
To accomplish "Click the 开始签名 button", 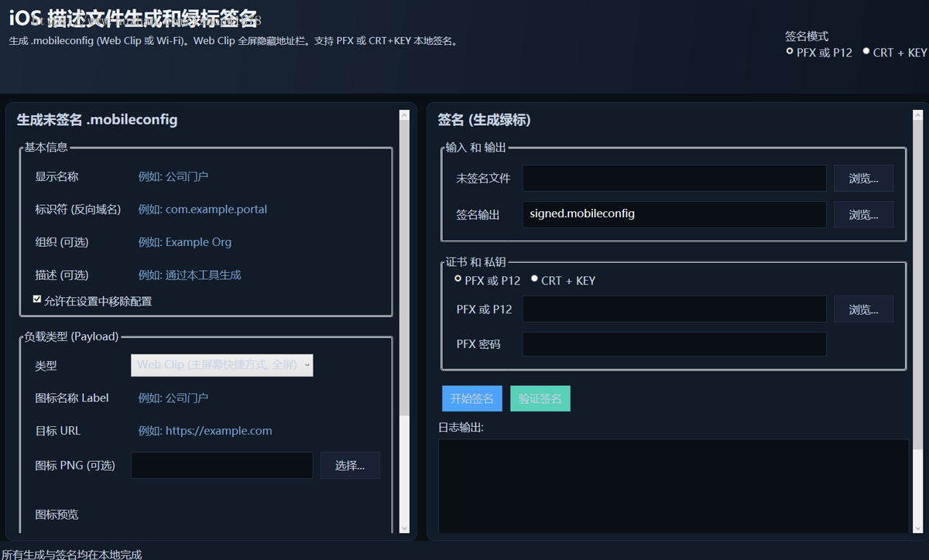I will tap(472, 398).
